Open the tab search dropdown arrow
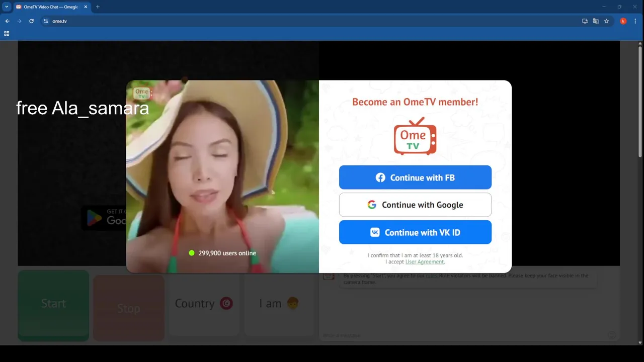The height and width of the screenshot is (362, 644). point(7,7)
